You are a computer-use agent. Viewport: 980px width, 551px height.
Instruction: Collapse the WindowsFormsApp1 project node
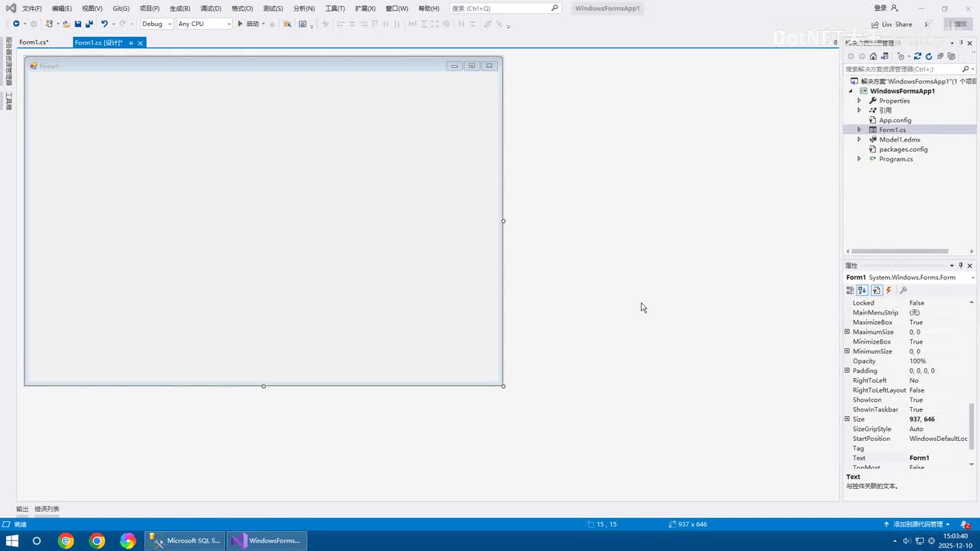click(x=850, y=91)
